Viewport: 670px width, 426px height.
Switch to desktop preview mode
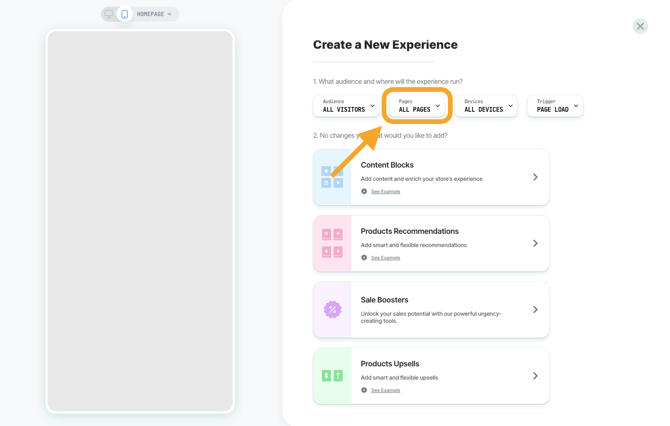(x=109, y=14)
